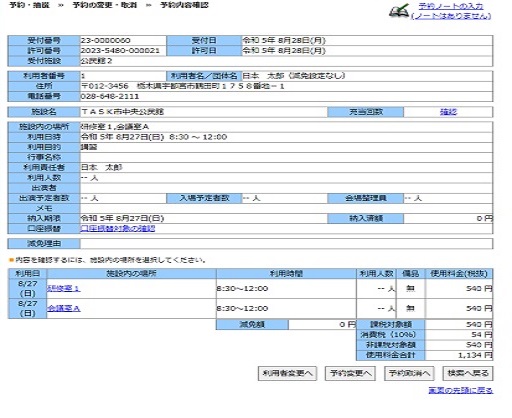Click the 許可日 date value
This screenshot has width=512, height=418.
tap(284, 51)
